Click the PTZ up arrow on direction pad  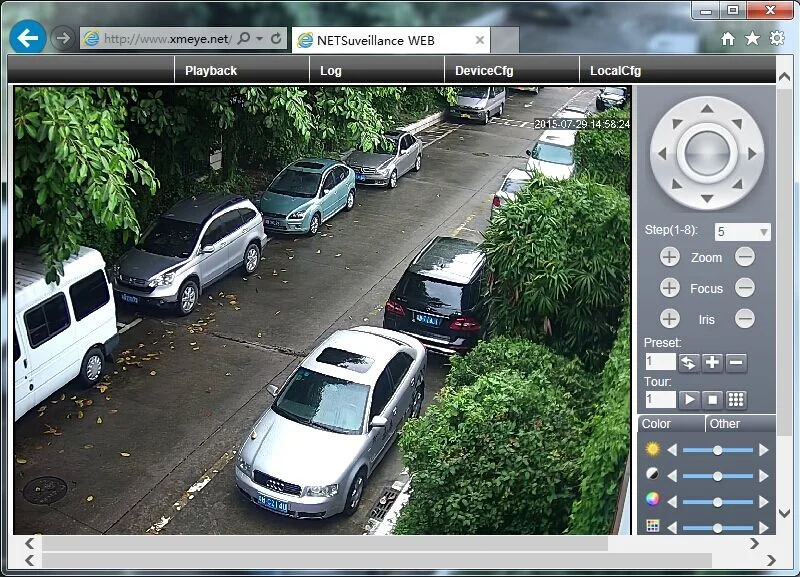pos(707,109)
